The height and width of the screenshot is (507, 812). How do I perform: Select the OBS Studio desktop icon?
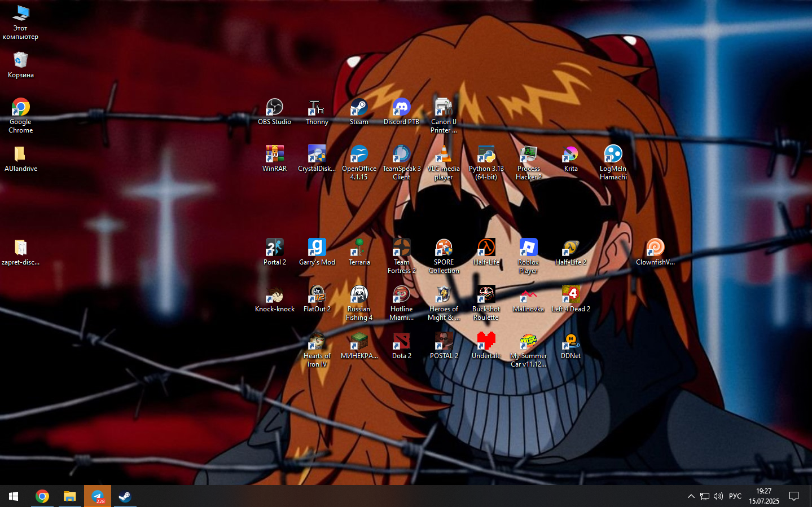[275, 112]
